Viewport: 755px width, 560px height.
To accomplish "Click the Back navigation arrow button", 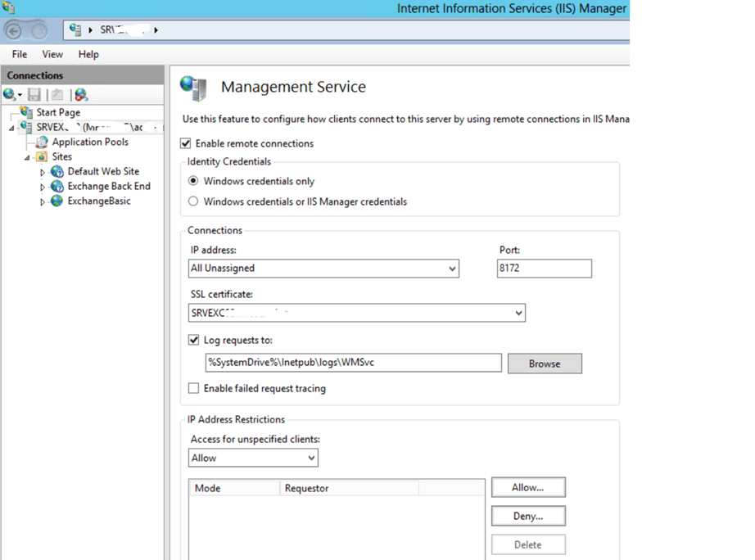I will 14,31.
